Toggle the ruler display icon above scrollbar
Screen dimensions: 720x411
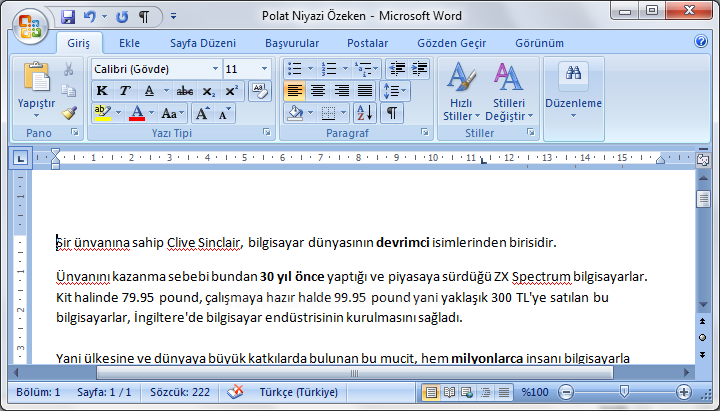click(703, 159)
